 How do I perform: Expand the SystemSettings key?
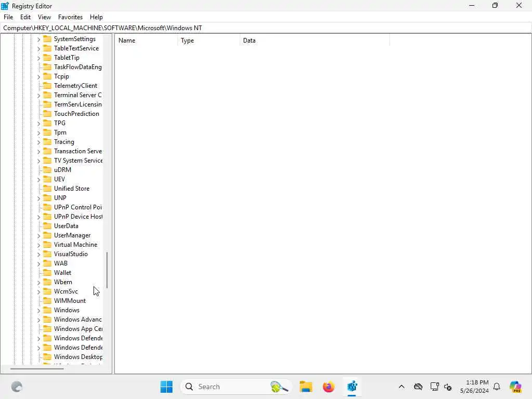pyautogui.click(x=38, y=39)
